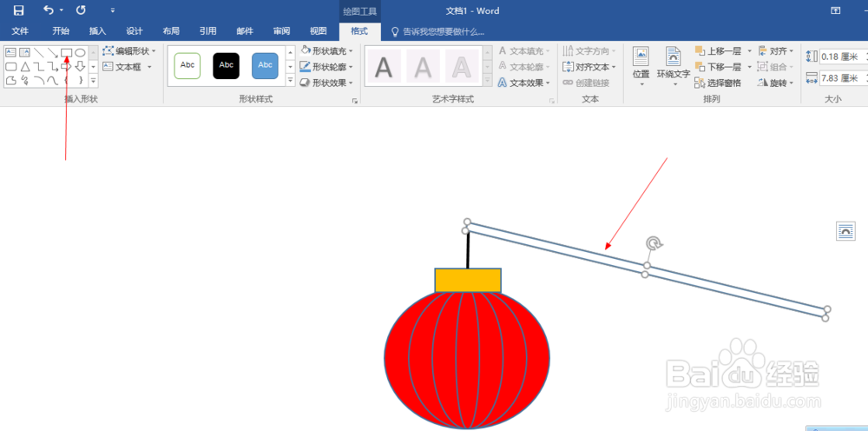Select the elbow arrow connector shape

(x=53, y=67)
